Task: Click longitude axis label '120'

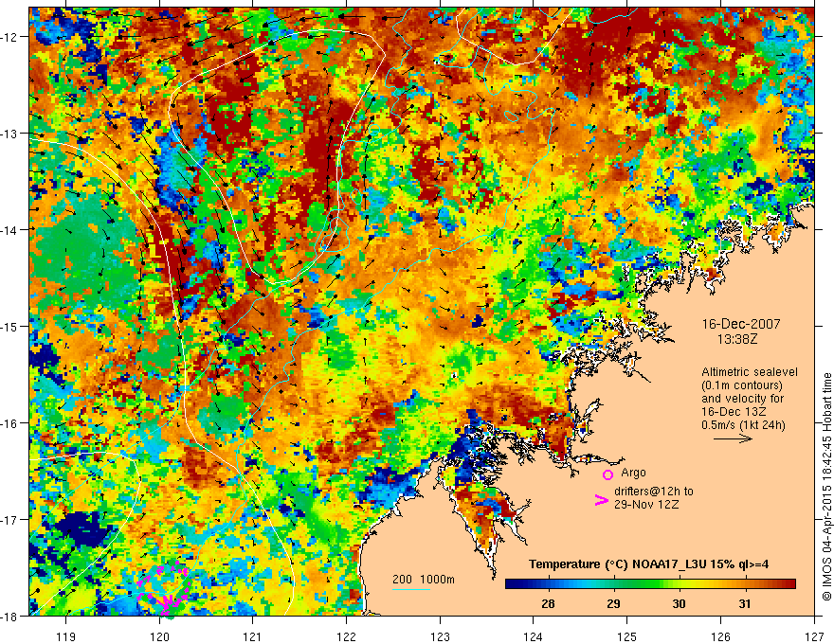Action: click(x=159, y=636)
